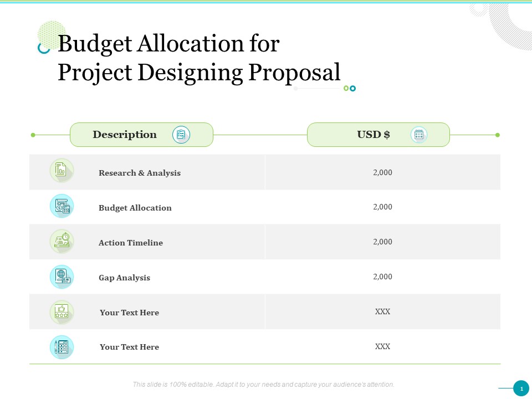This screenshot has width=532, height=399.
Task: Select the XXX value in the fifth row
Action: pos(382,311)
